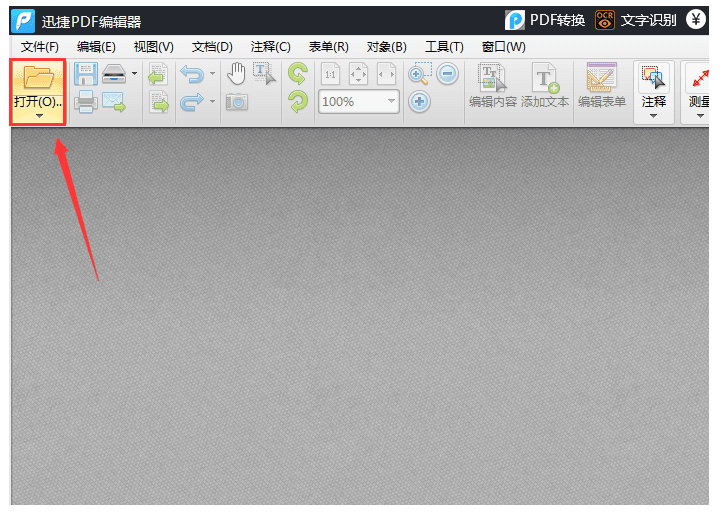
Task: Open the 文件(F) menu
Action: (x=40, y=47)
